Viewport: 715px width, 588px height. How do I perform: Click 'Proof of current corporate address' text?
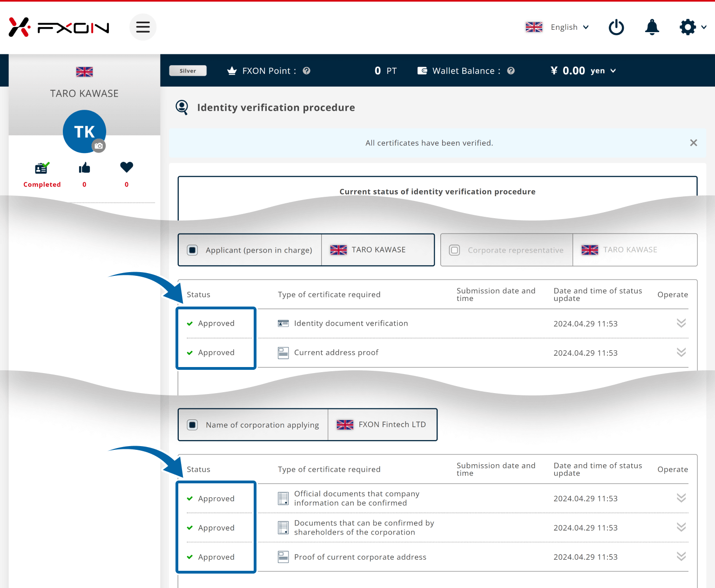tap(360, 557)
